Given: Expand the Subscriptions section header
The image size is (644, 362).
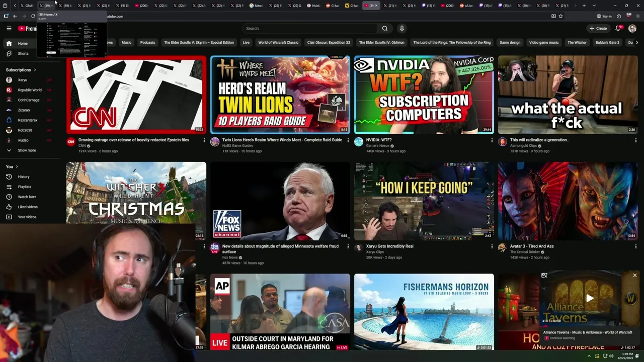Looking at the screenshot, I should tap(21, 70).
